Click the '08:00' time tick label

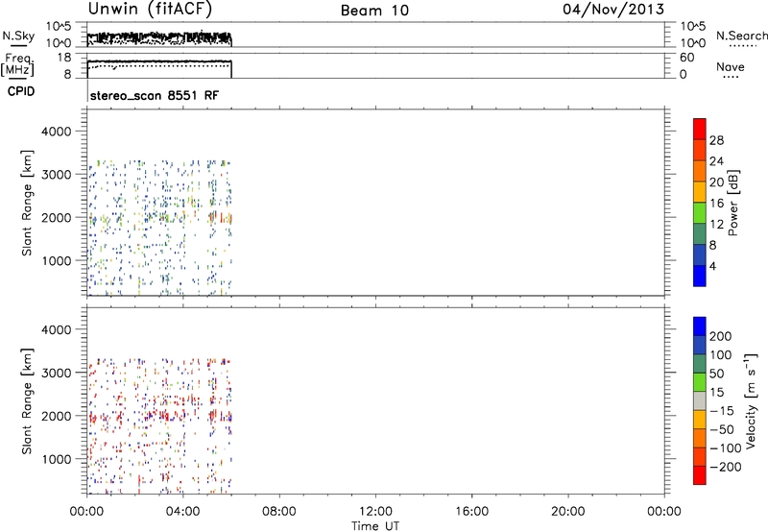[x=279, y=512]
